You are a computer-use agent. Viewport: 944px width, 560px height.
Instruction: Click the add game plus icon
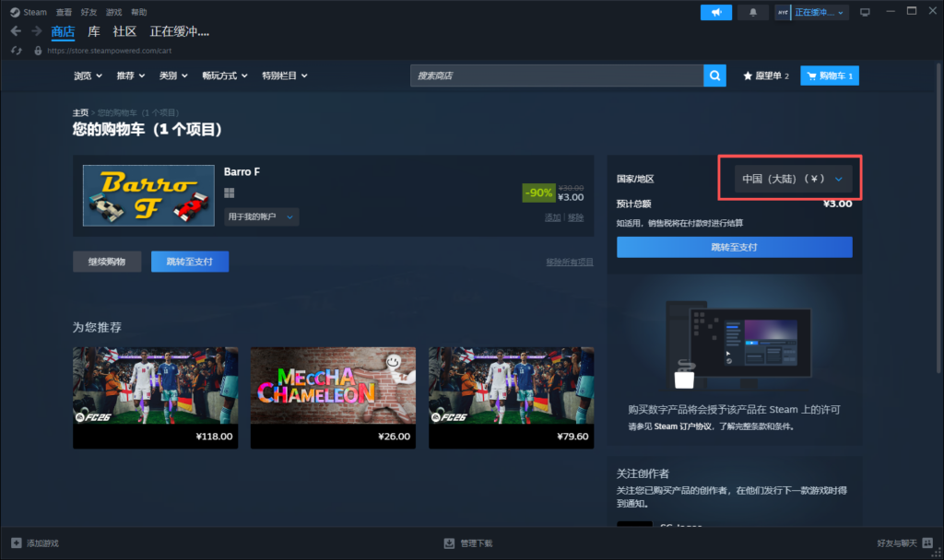click(x=17, y=543)
